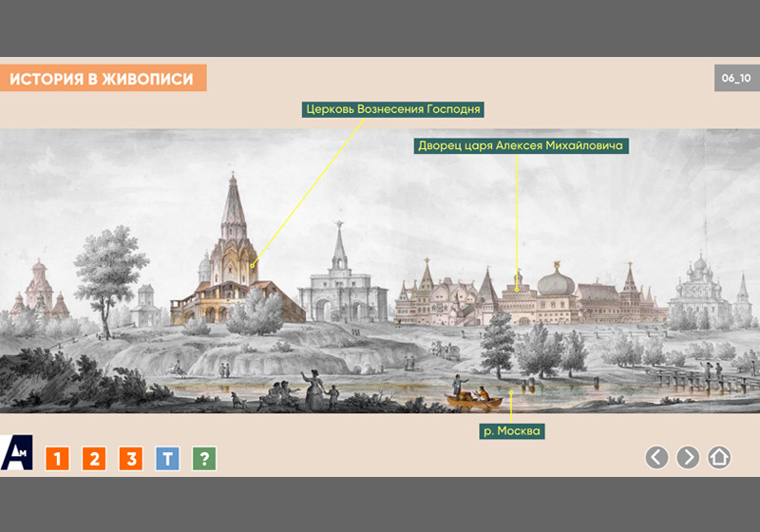
Task: Click the 06_10 slide counter
Action: (x=735, y=79)
